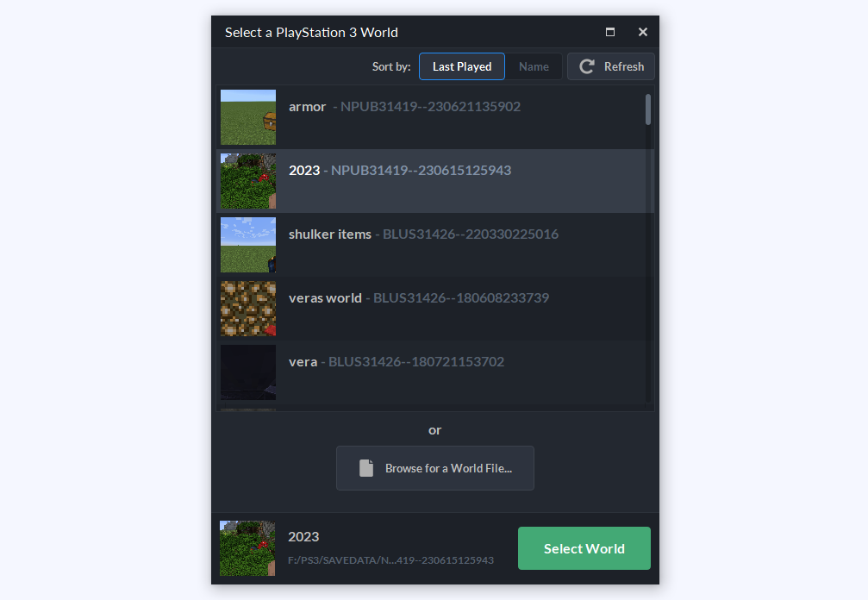Image resolution: width=868 pixels, height=600 pixels.
Task: Sort worlds by Last Played
Action: point(462,66)
